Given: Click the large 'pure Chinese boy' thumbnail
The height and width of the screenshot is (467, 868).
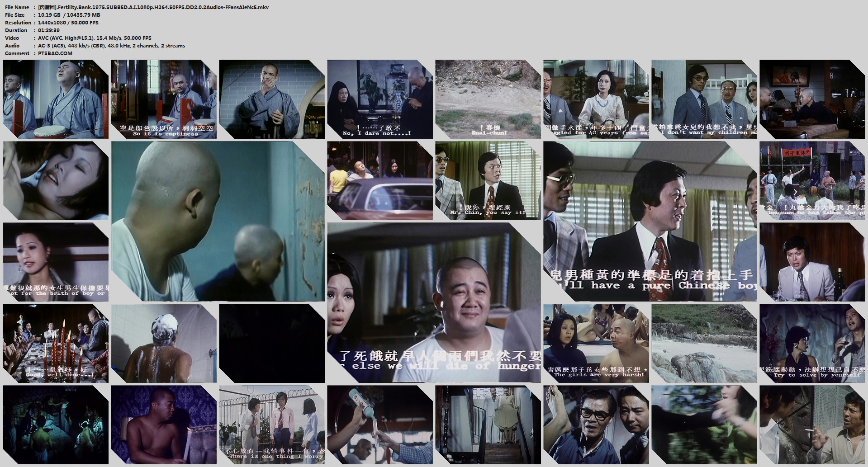Looking at the screenshot, I should point(650,221).
